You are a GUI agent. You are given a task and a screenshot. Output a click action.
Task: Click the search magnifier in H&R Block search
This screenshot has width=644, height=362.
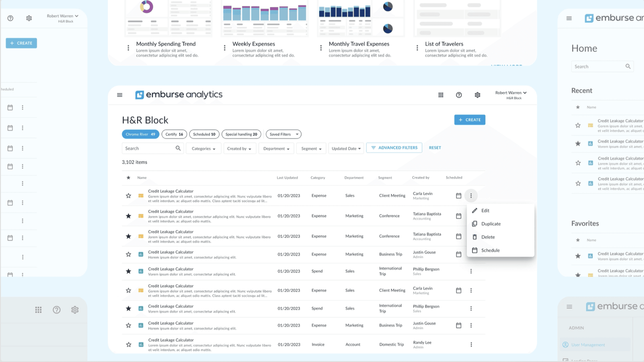pyautogui.click(x=178, y=148)
